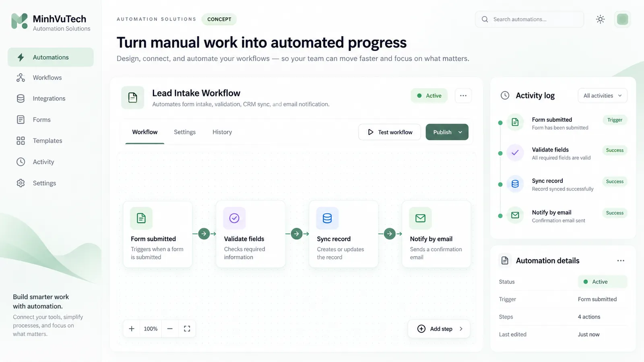Click arrow connector between Form submitted and Validate
Screen dimensions: 644x362
204,234
